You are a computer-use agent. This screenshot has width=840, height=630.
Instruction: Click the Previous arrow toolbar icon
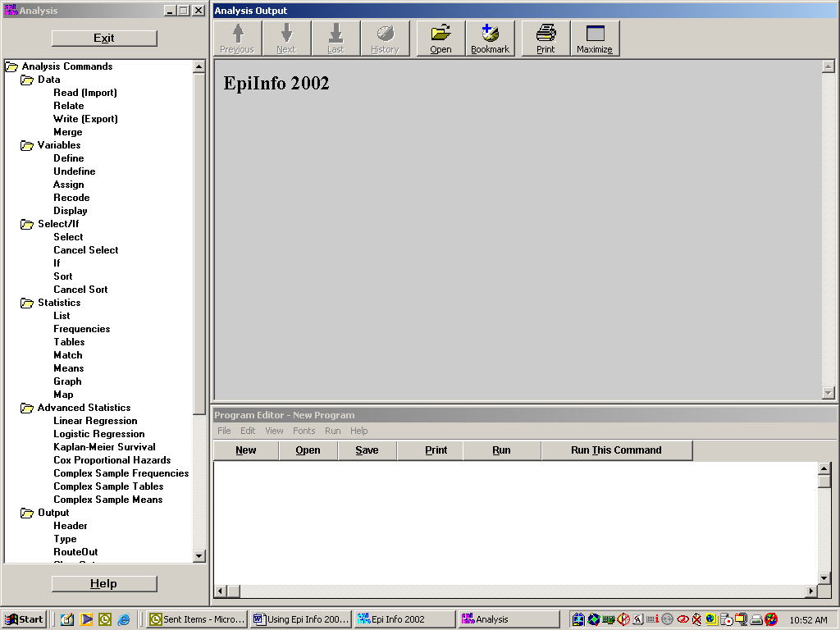point(238,38)
